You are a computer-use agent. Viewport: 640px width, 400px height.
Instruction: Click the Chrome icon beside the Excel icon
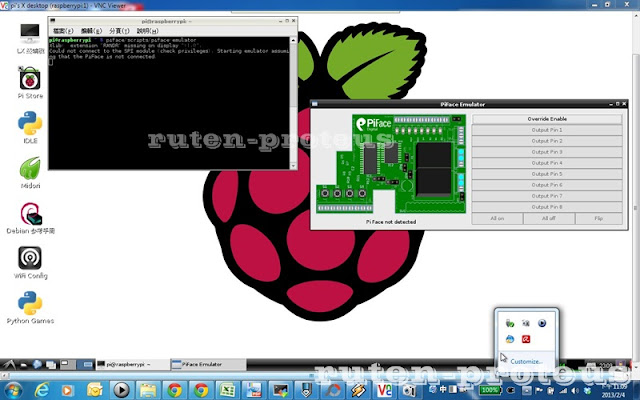coord(200,391)
